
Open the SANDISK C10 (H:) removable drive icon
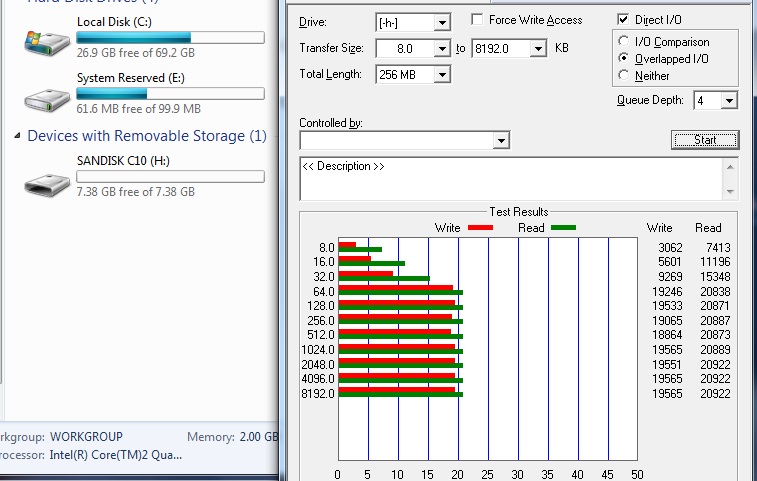click(47, 185)
